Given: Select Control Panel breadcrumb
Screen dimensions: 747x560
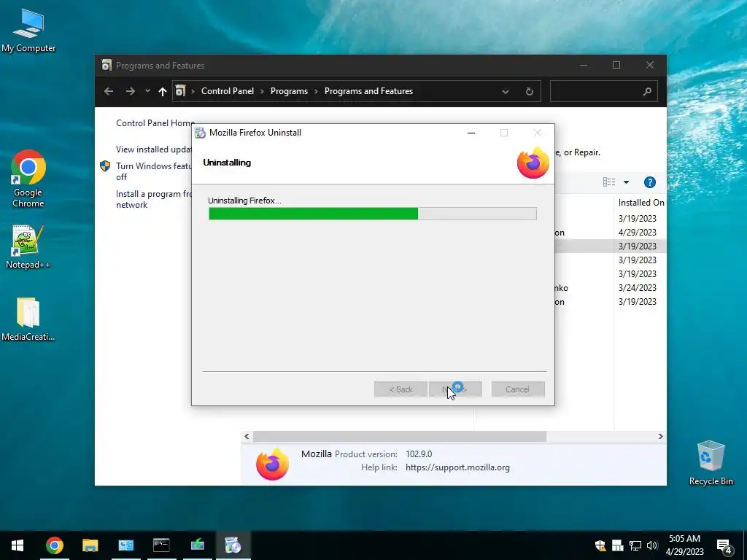Looking at the screenshot, I should pos(228,91).
